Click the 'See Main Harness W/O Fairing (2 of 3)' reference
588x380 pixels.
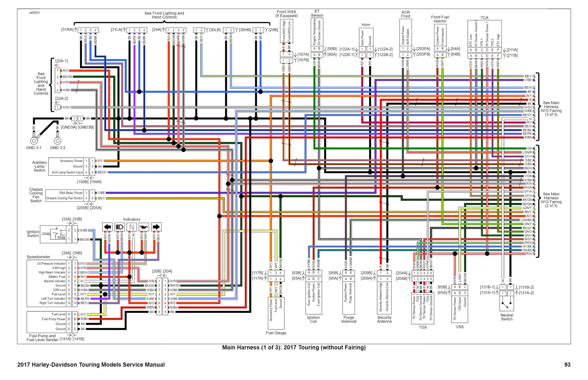pos(551,200)
